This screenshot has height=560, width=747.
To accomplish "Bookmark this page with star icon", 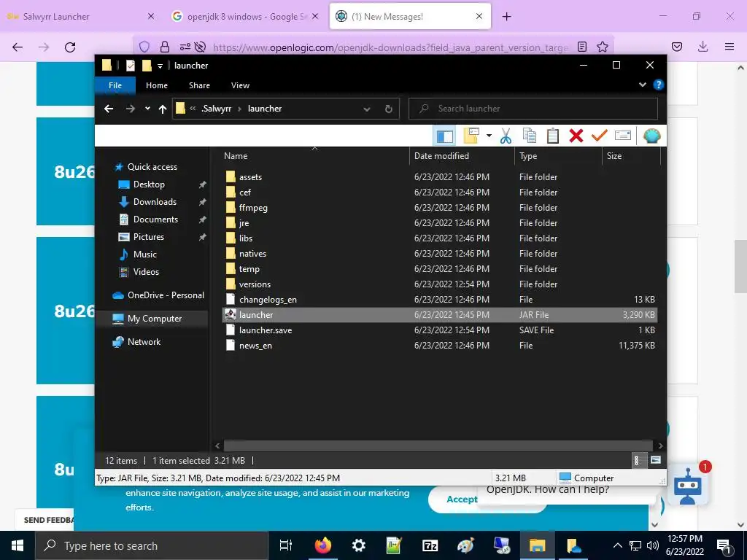I will [x=602, y=47].
